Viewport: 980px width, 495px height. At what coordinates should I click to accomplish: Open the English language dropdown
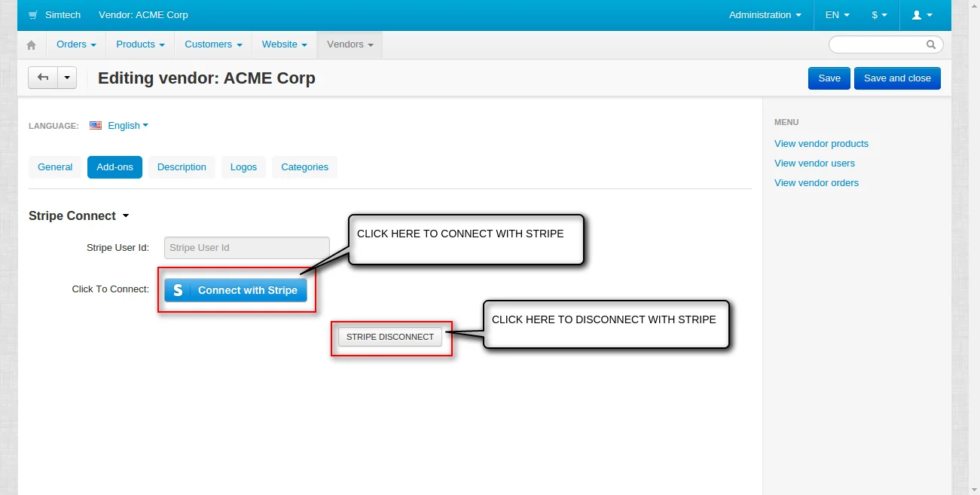click(x=127, y=126)
